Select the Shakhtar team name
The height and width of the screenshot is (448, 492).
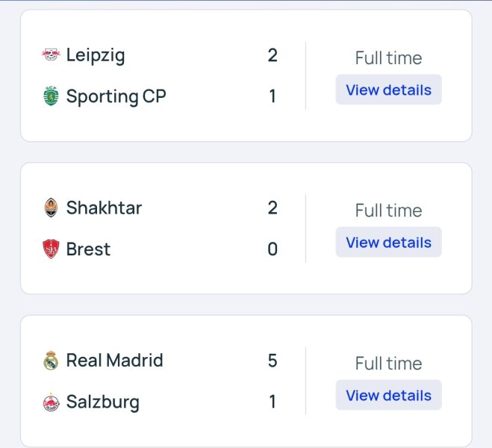(x=105, y=208)
